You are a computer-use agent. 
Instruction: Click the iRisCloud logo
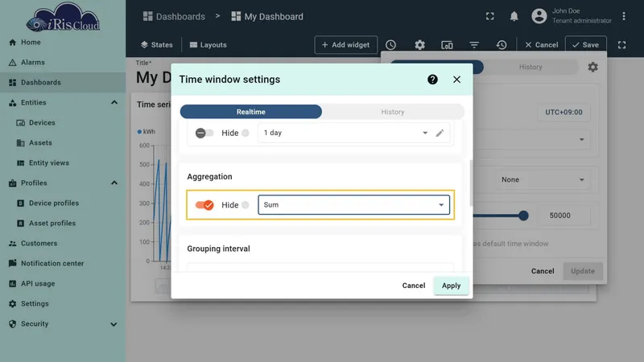(63, 17)
